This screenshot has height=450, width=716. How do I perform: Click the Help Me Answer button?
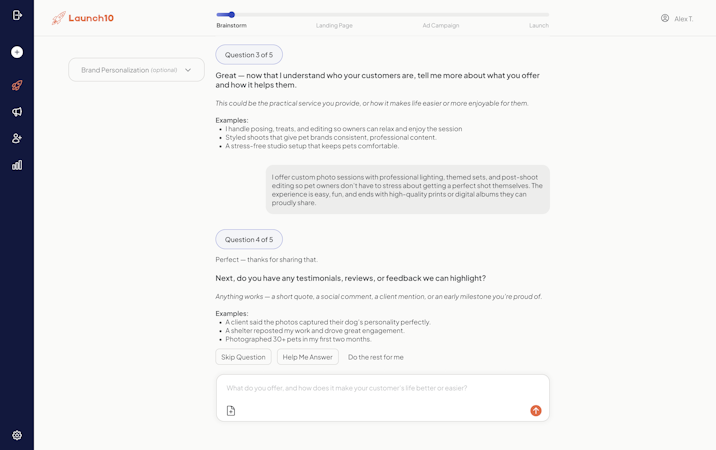point(307,357)
